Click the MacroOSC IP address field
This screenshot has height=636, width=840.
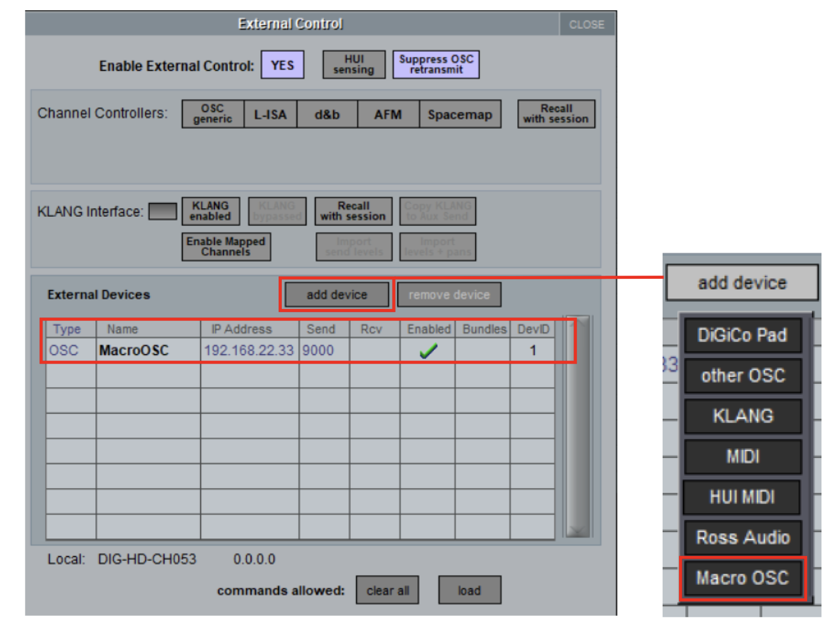tap(249, 350)
